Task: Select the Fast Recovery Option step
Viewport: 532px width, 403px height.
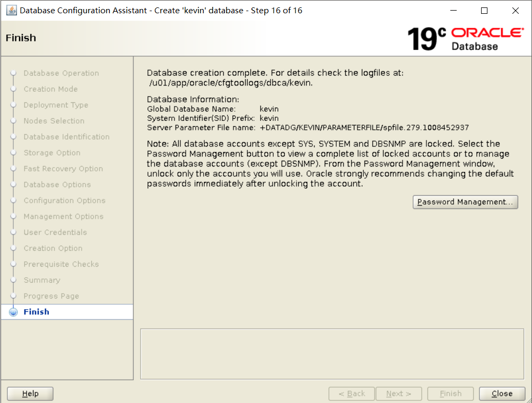Action: coord(63,169)
